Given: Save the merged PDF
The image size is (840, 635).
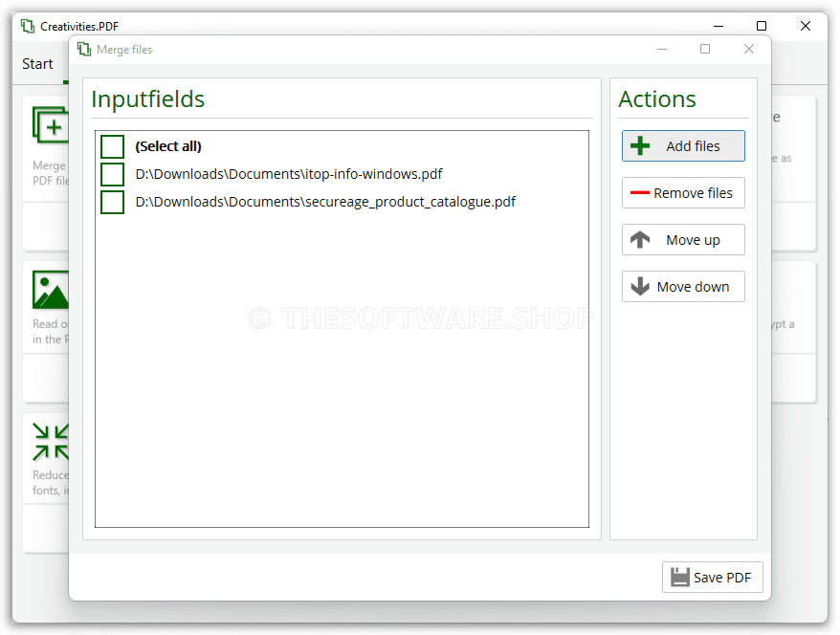Looking at the screenshot, I should point(712,578).
